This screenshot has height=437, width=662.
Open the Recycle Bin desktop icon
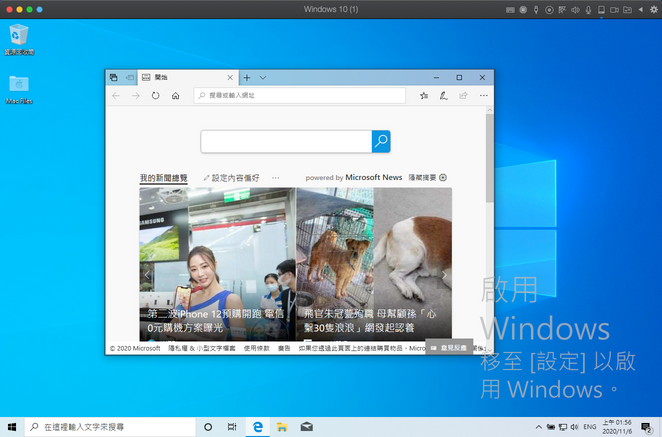click(x=19, y=40)
